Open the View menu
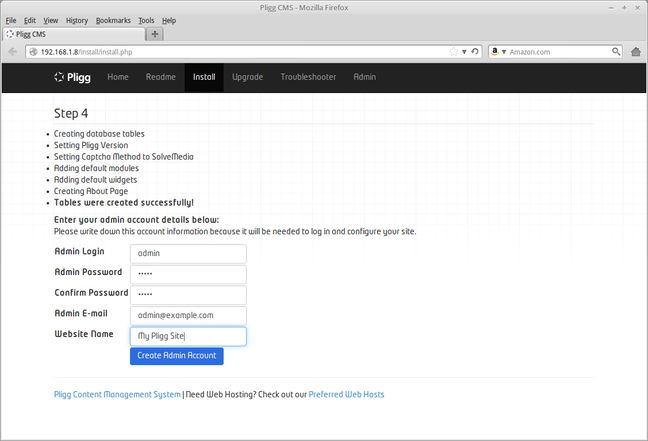 (x=50, y=20)
